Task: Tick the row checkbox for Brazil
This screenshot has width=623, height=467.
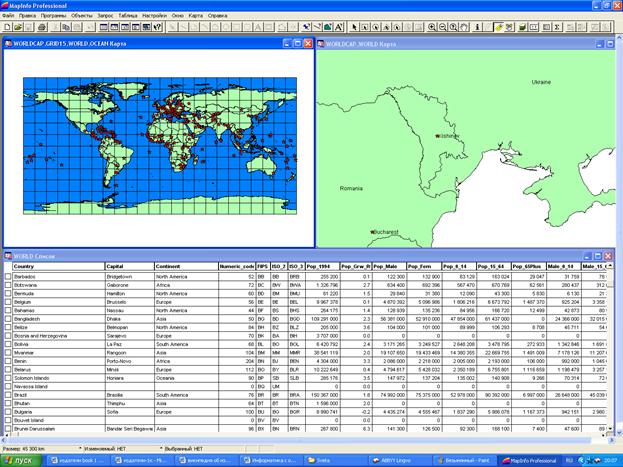Action: (7, 396)
